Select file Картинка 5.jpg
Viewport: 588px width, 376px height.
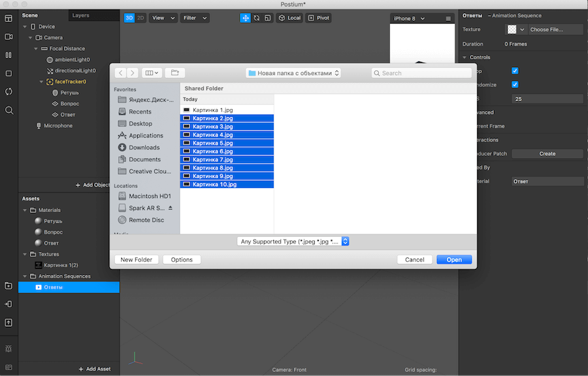[x=227, y=143]
